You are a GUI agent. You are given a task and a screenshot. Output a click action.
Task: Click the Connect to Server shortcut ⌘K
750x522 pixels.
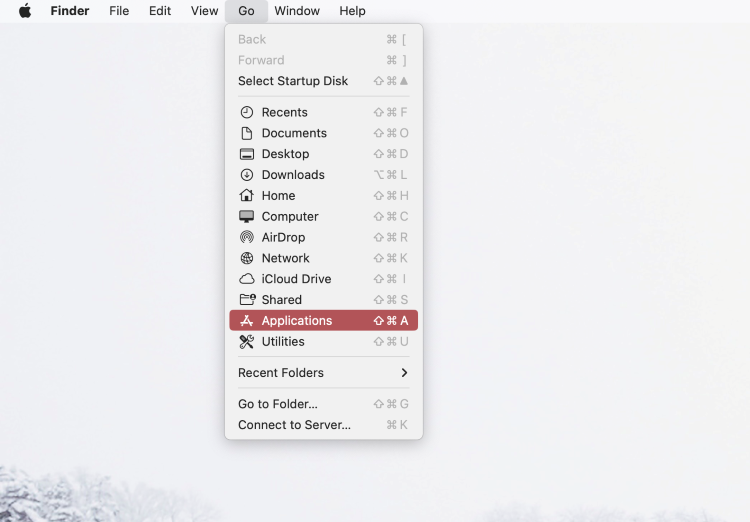coord(397,425)
